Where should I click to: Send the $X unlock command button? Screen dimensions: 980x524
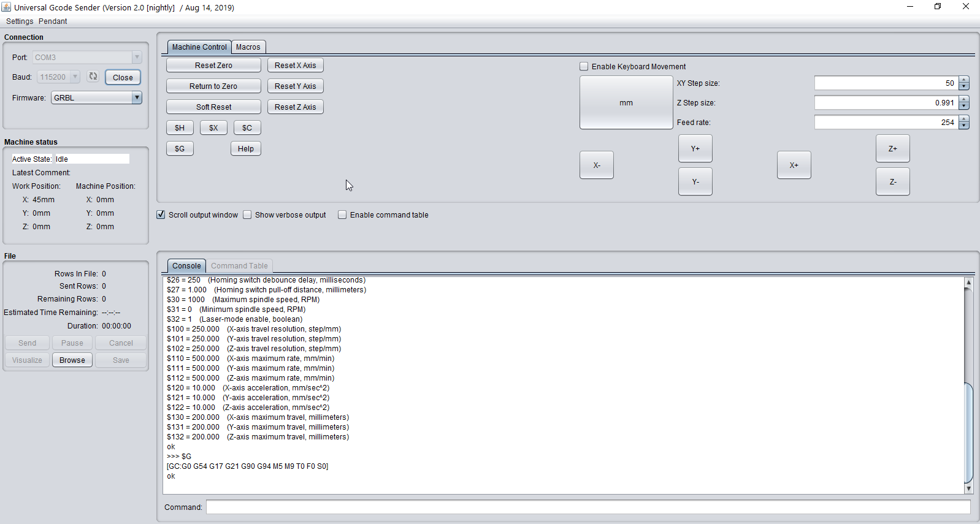point(213,128)
